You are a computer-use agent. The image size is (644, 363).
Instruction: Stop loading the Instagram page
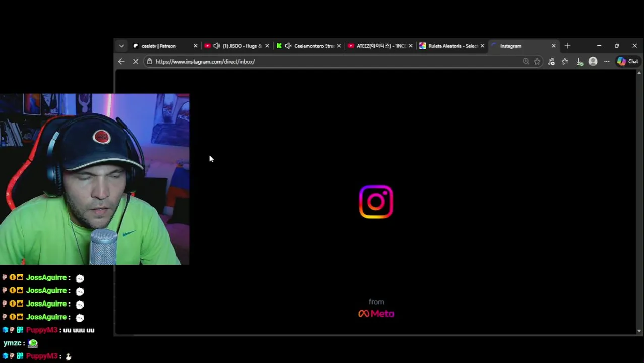coord(136,62)
